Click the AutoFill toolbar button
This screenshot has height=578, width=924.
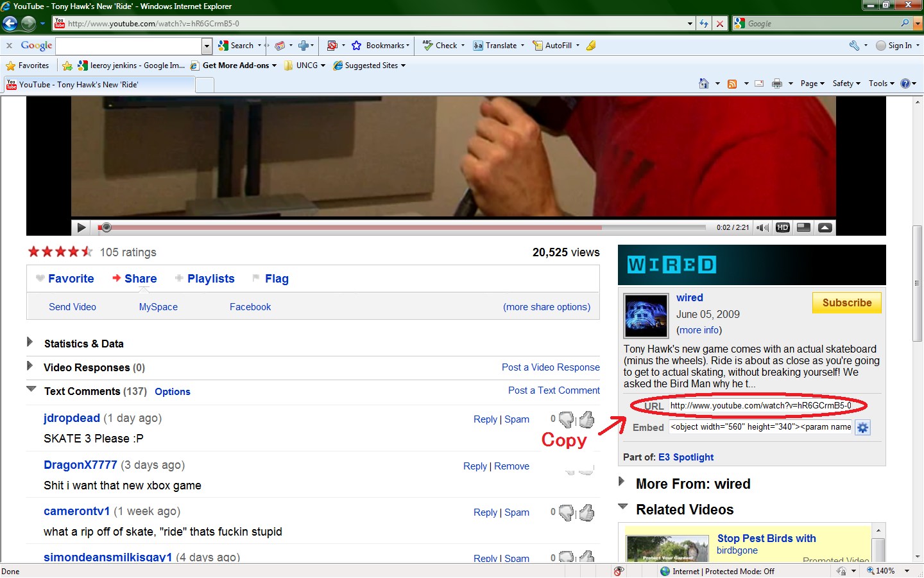[x=552, y=46]
